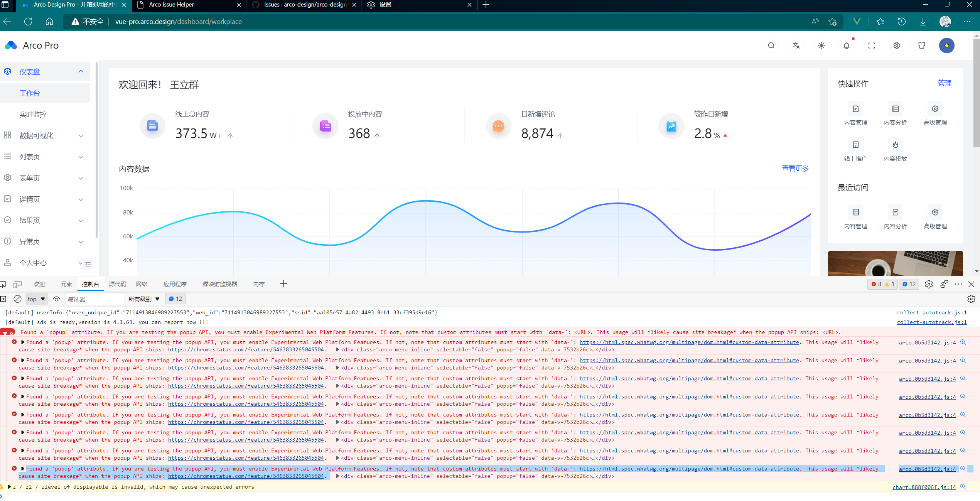Expand the 异常页 menu
This screenshot has height=501, width=980.
(45, 242)
